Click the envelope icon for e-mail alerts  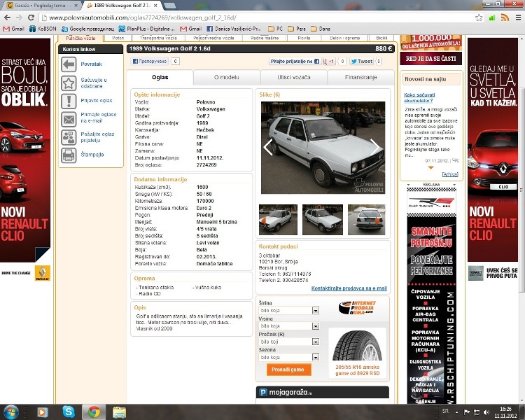[69, 118]
